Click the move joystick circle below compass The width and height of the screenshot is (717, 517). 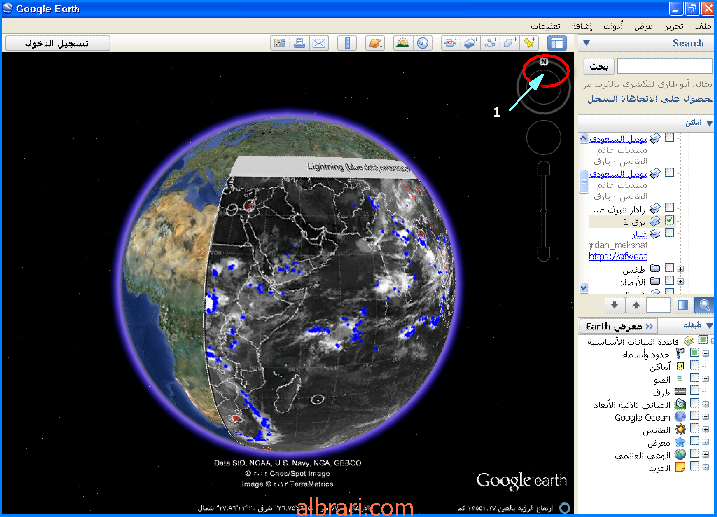[544, 138]
